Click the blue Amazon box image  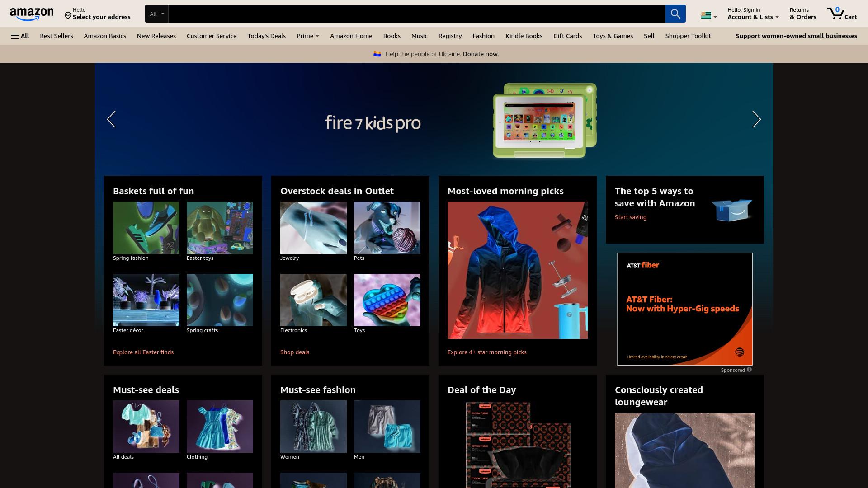731,210
